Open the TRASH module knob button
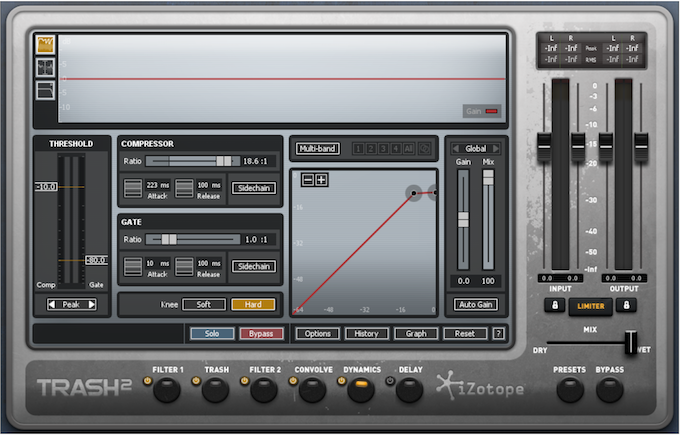 [216, 389]
